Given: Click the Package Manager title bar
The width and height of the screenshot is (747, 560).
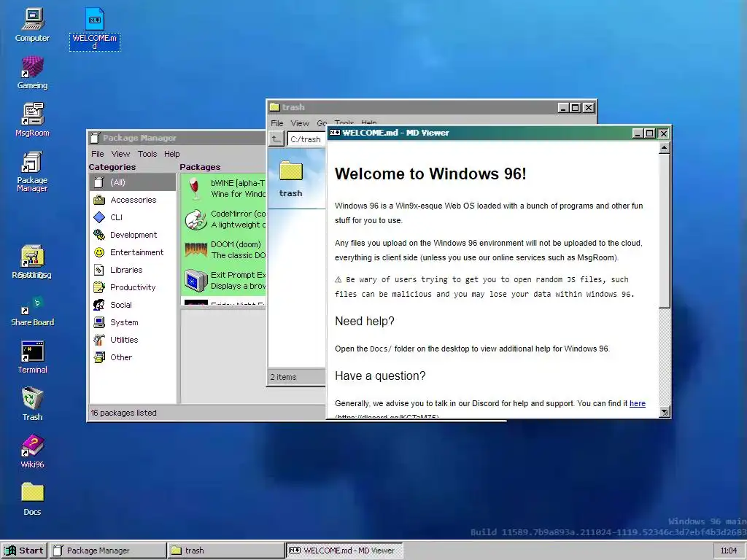Looking at the screenshot, I should pyautogui.click(x=177, y=138).
